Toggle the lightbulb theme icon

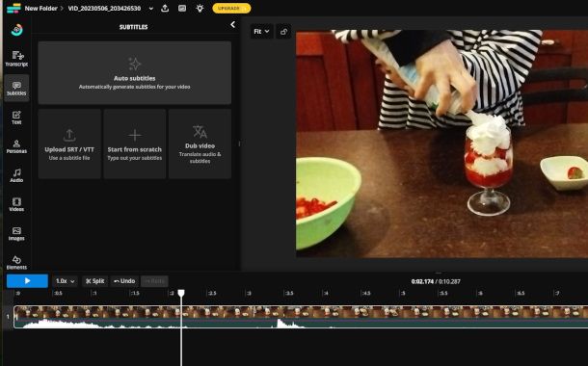point(200,9)
